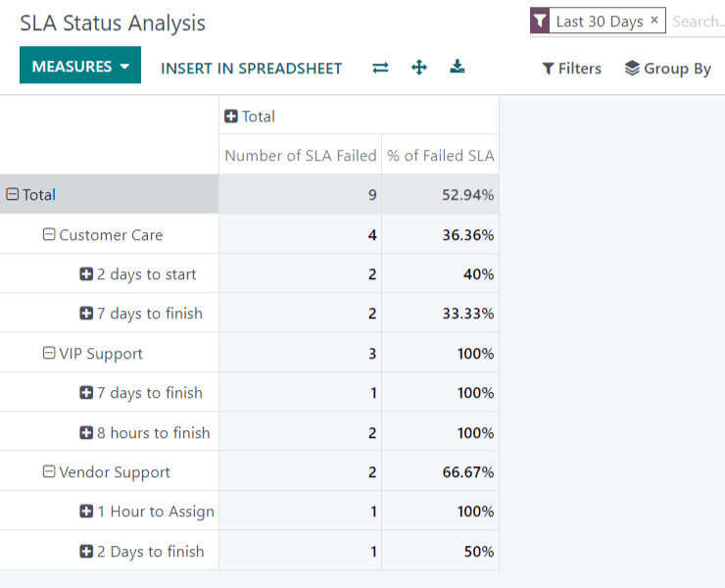This screenshot has width=725, height=588.
Task: Remove the Last 30 Days filter
Action: pos(654,21)
